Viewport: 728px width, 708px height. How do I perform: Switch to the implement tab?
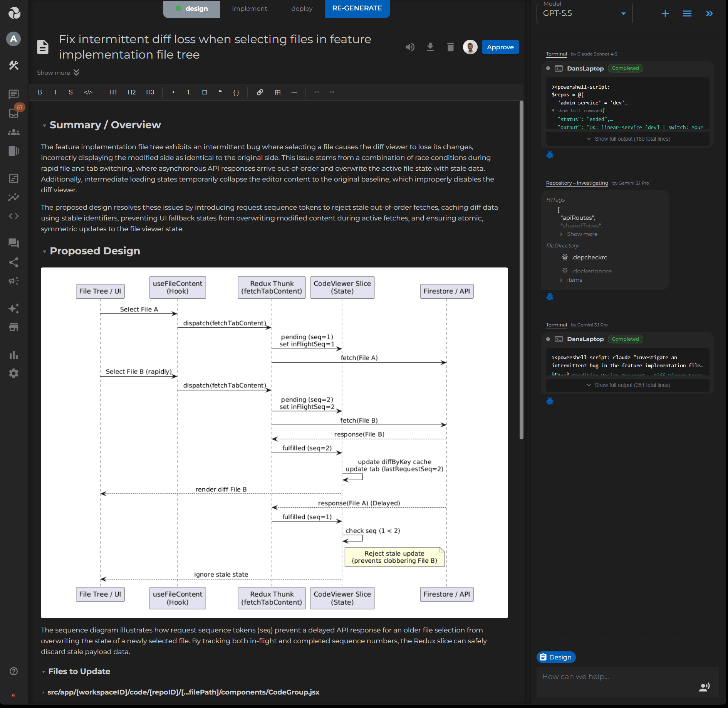tap(250, 8)
